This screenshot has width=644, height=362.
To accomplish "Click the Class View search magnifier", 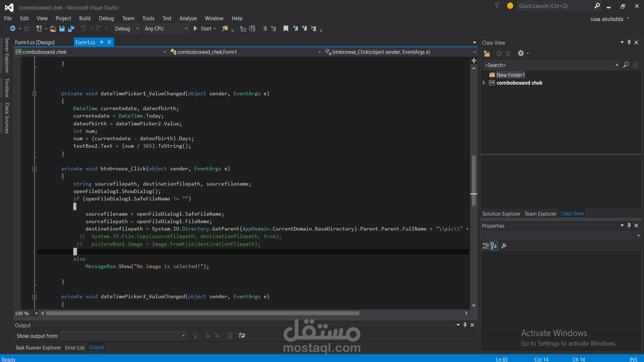I will tap(626, 65).
